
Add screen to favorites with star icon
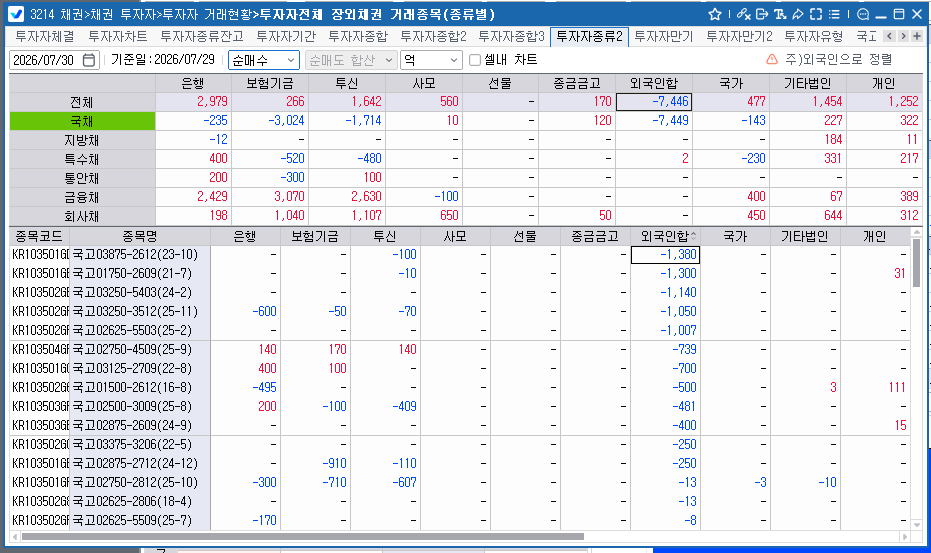click(x=715, y=14)
